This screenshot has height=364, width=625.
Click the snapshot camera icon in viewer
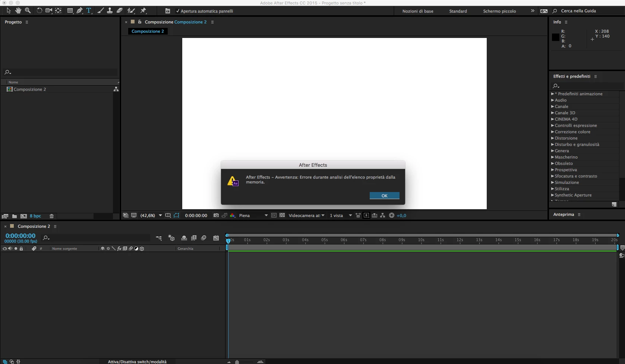pos(216,215)
